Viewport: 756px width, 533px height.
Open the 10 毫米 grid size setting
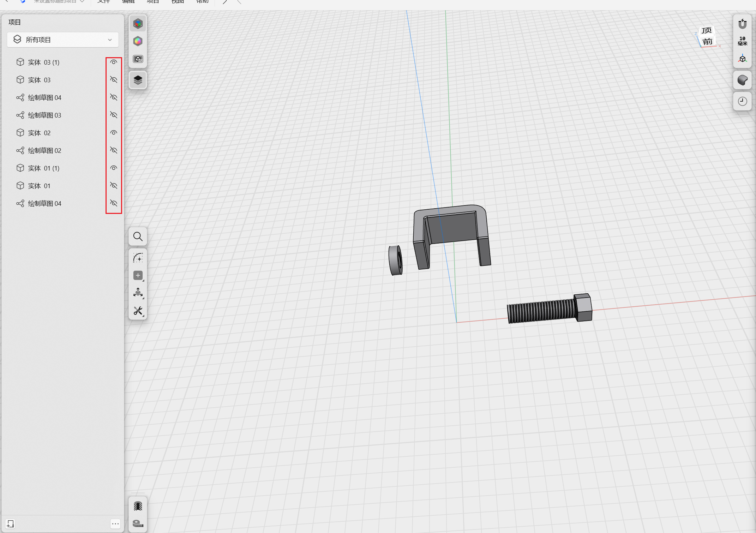coord(742,41)
